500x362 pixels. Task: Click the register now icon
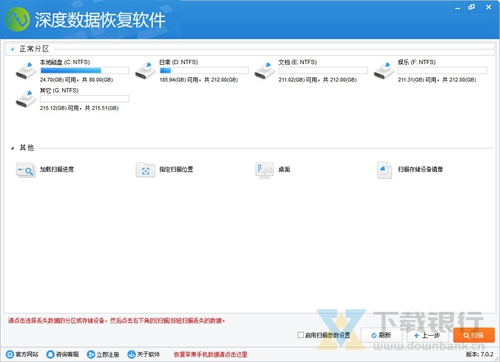coord(91,354)
